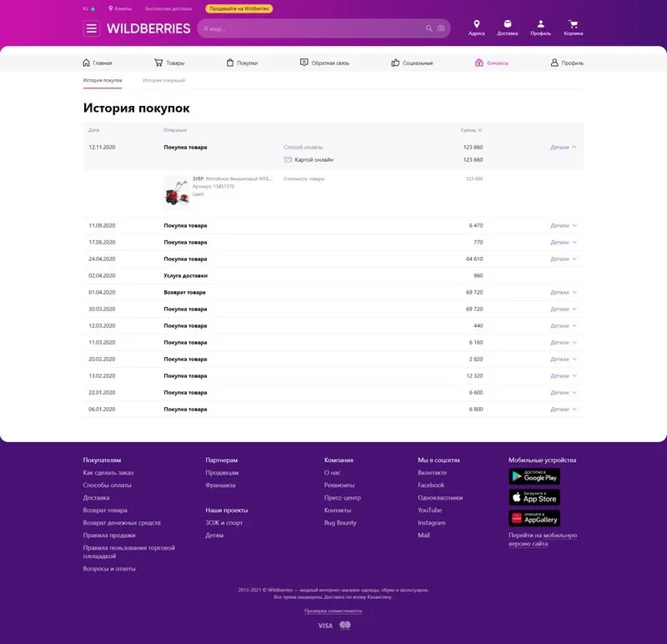Click the Алматы city pin selector
The width and height of the screenshot is (667, 644).
click(120, 8)
